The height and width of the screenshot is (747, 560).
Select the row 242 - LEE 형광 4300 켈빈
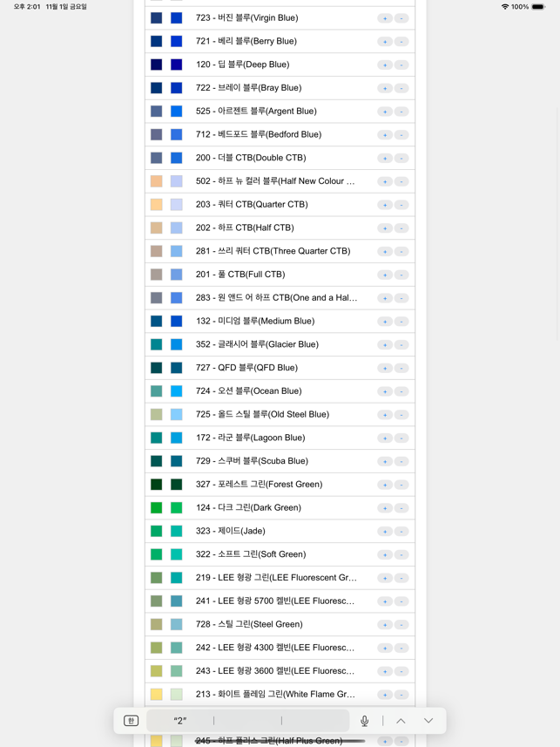point(280,649)
